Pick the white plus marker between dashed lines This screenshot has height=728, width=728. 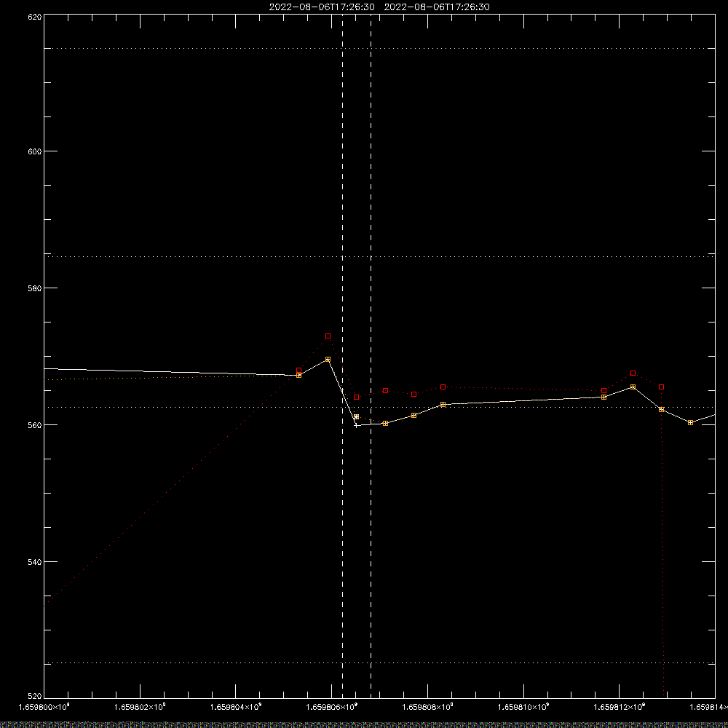coord(356,426)
